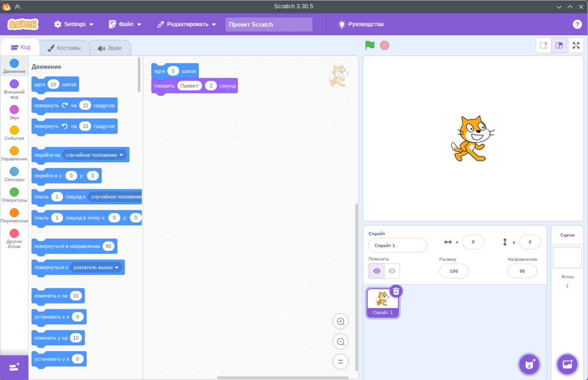Open the Scratch logo home link
The height and width of the screenshot is (380, 588).
pyautogui.click(x=23, y=24)
